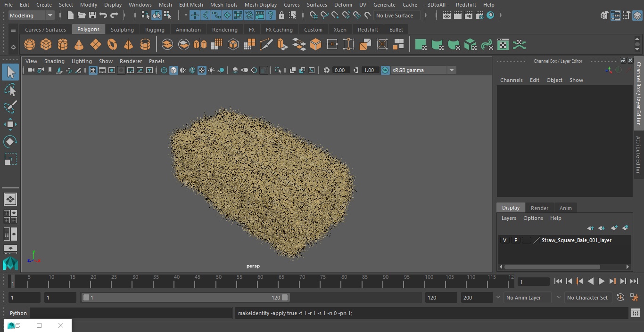Go to start of playback range

(558, 281)
